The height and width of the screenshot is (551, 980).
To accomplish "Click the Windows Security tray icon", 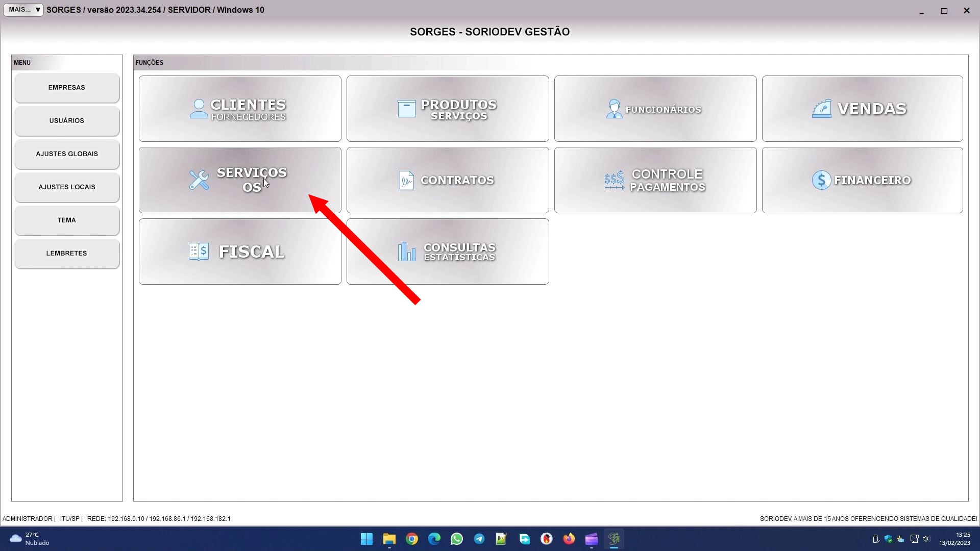I will coord(889,539).
